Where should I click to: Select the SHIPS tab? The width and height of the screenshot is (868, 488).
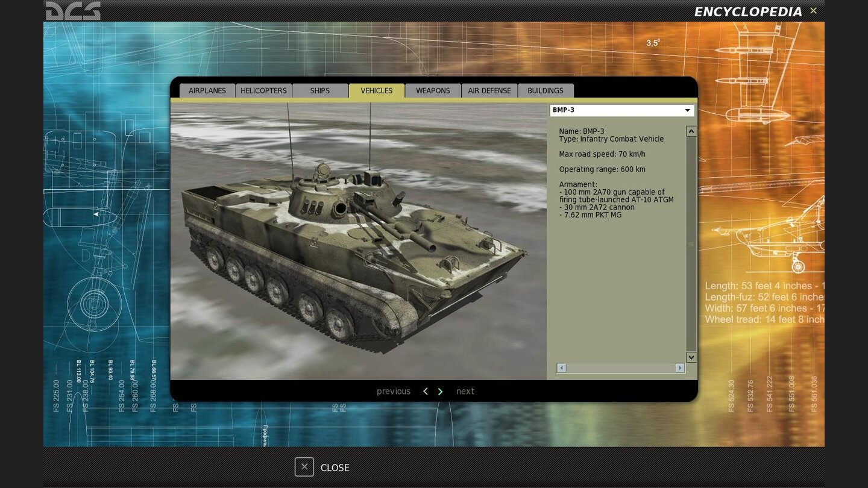(320, 90)
